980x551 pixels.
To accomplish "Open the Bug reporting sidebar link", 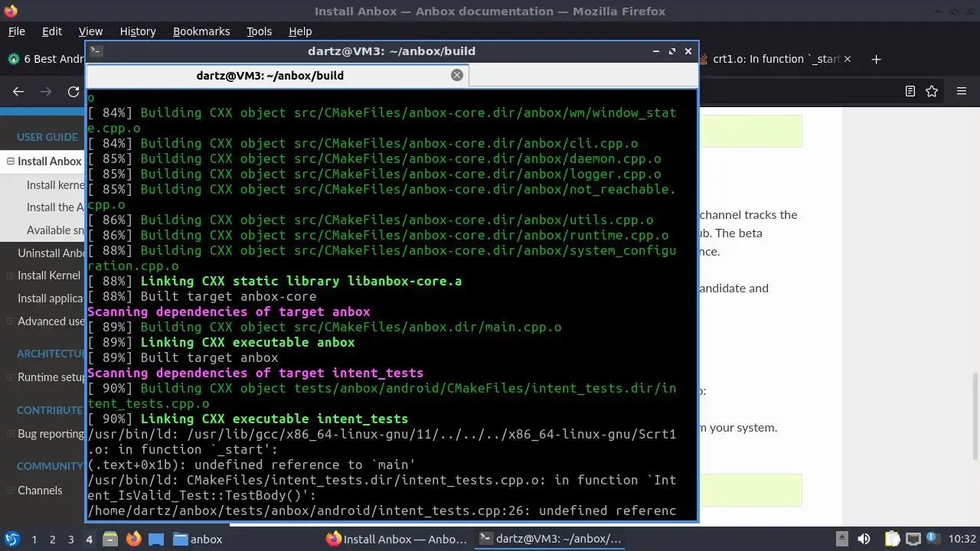I will (51, 434).
